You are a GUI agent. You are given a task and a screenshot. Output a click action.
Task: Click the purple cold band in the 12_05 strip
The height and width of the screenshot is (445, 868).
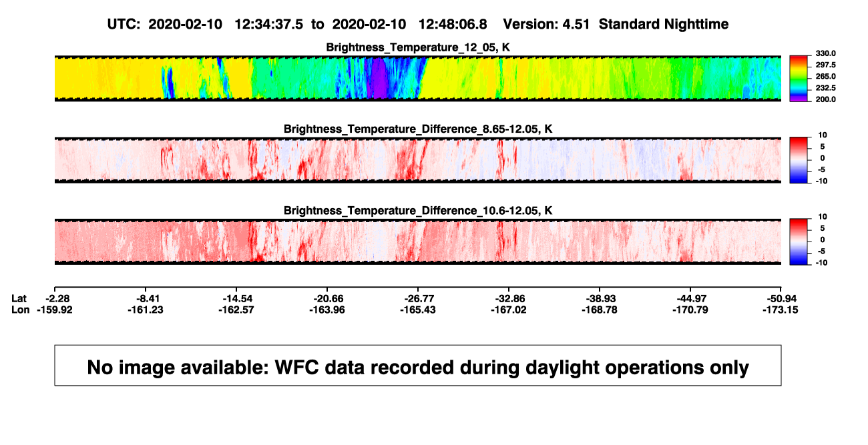[x=378, y=78]
